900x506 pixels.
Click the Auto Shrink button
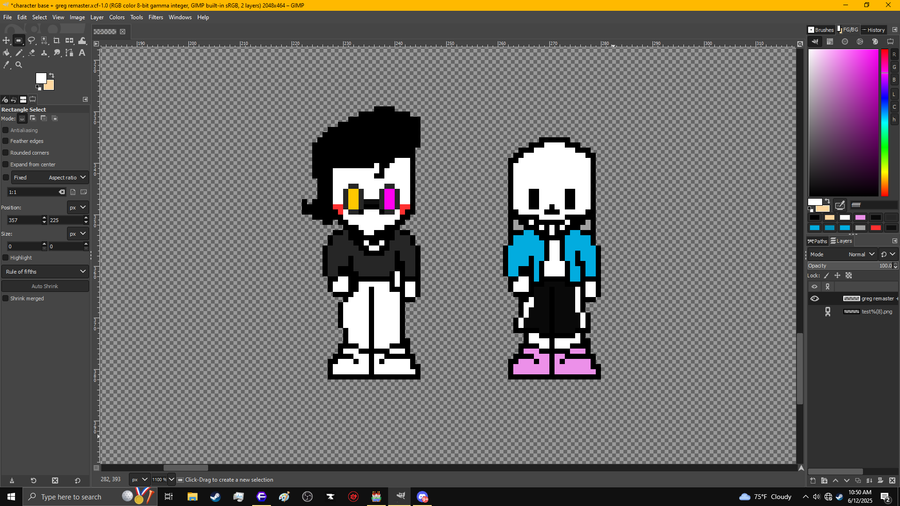coord(45,286)
